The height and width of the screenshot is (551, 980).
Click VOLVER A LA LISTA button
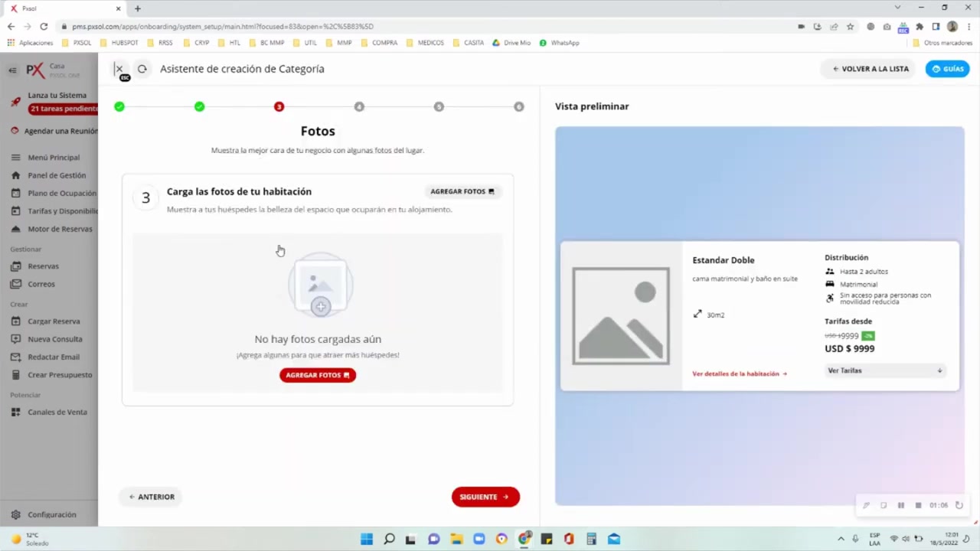pyautogui.click(x=870, y=69)
